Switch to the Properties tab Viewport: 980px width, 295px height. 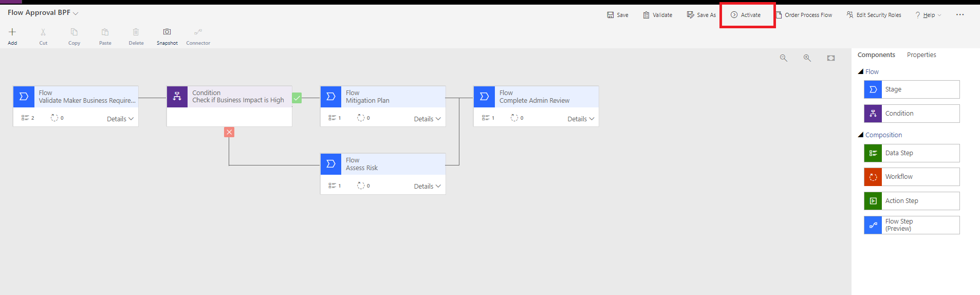pyautogui.click(x=921, y=55)
